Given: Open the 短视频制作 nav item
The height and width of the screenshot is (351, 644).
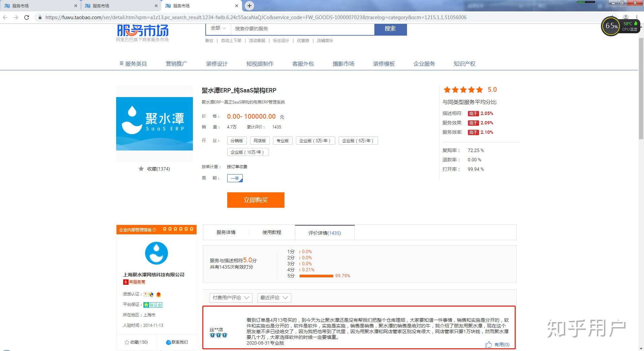Looking at the screenshot, I should [x=260, y=64].
